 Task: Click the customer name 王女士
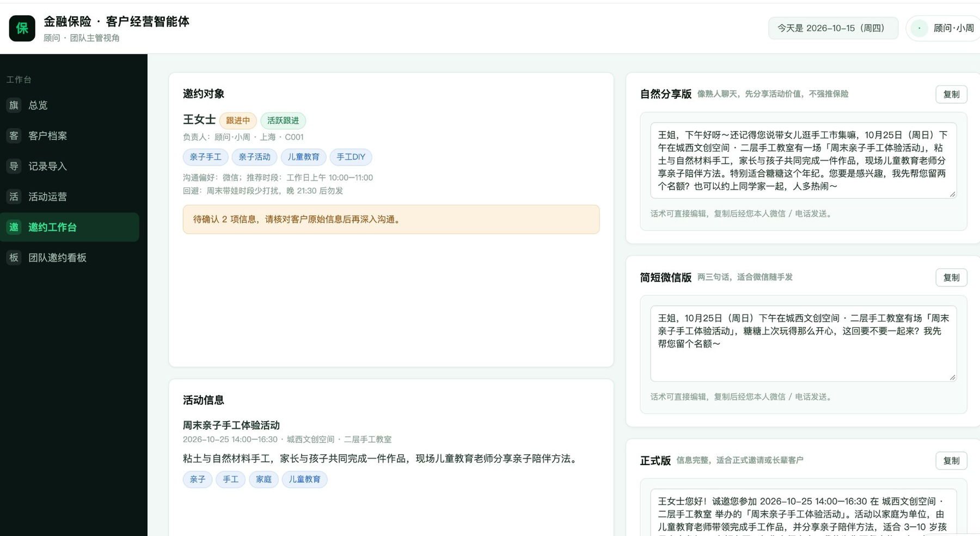tap(199, 120)
